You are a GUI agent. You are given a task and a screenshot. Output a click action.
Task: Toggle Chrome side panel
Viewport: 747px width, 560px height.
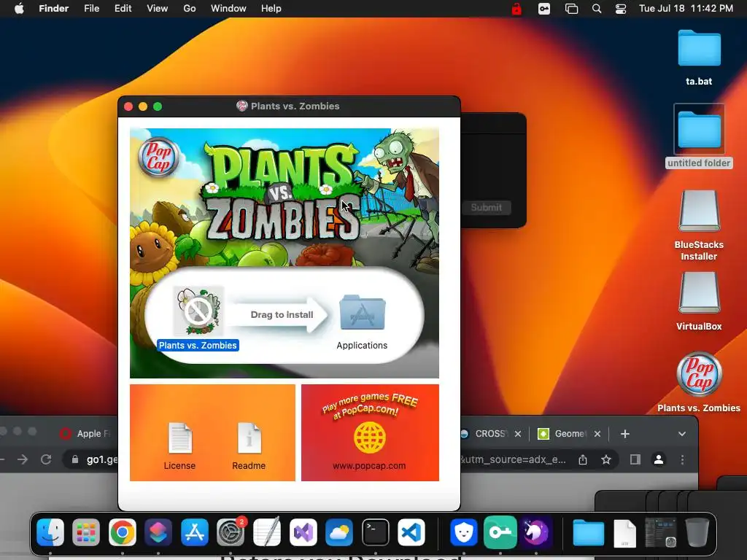(x=635, y=459)
